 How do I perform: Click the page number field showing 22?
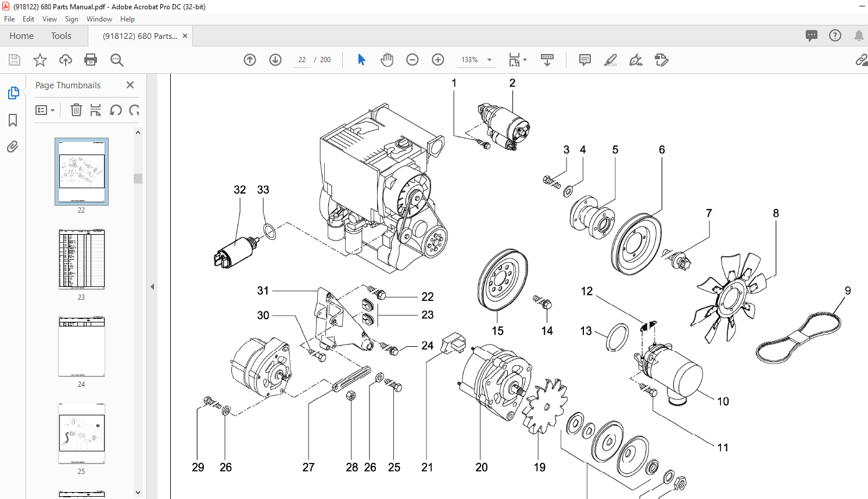click(x=302, y=60)
